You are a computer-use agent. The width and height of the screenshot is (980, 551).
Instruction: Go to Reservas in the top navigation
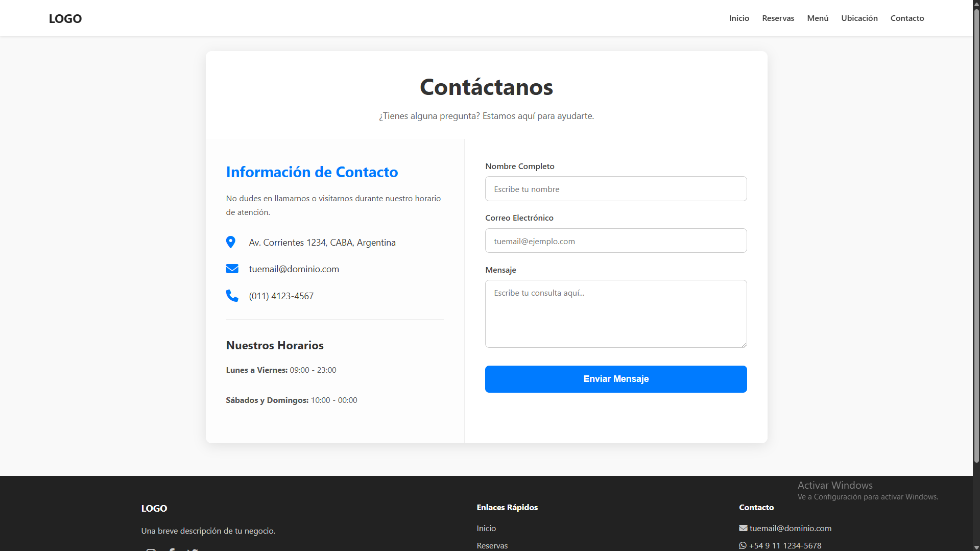tap(778, 18)
